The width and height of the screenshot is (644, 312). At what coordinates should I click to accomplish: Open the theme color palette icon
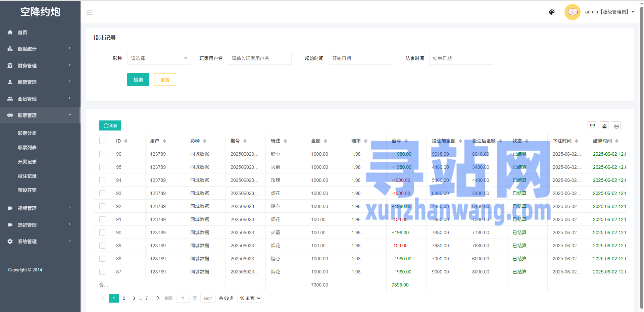[x=552, y=12]
